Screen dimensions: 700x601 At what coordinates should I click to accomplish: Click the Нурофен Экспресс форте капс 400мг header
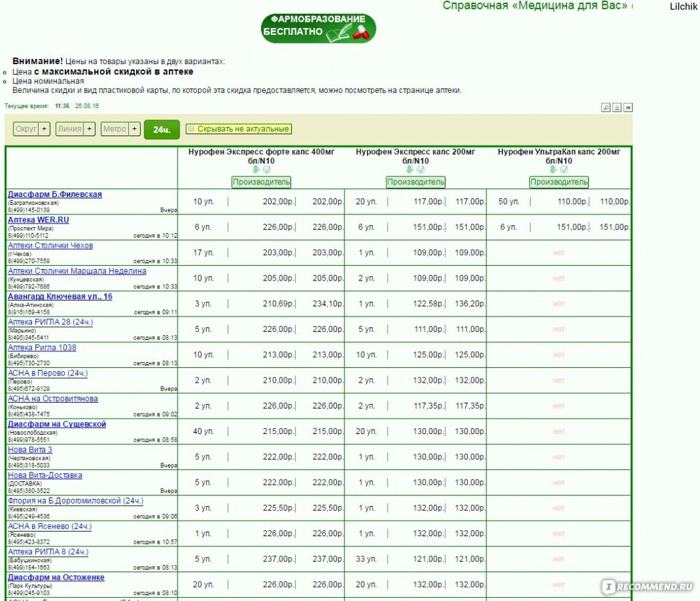click(261, 156)
